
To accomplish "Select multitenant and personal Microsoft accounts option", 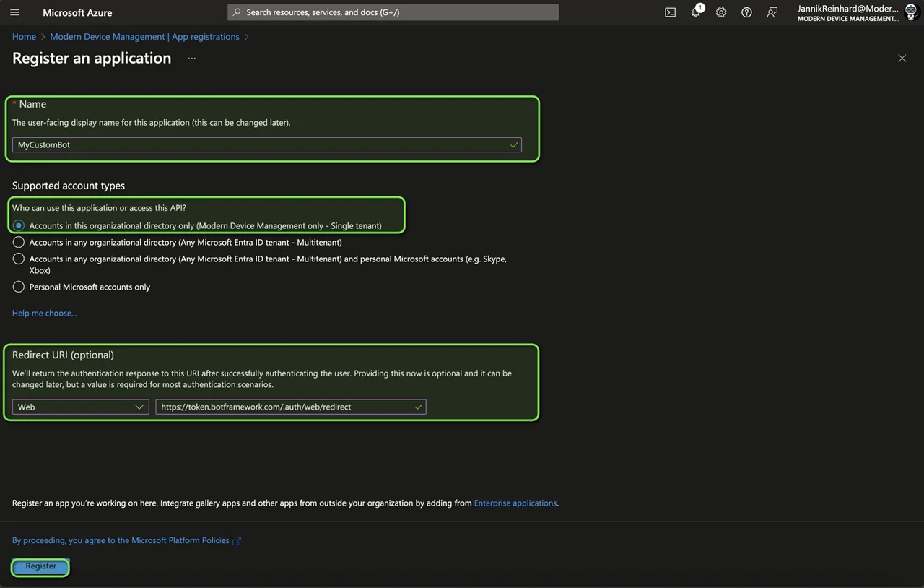I will coord(19,259).
